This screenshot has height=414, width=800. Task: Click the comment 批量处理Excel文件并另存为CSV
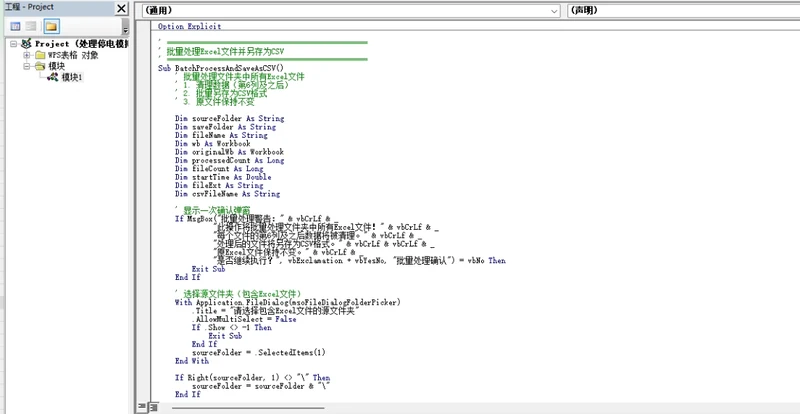click(x=225, y=52)
